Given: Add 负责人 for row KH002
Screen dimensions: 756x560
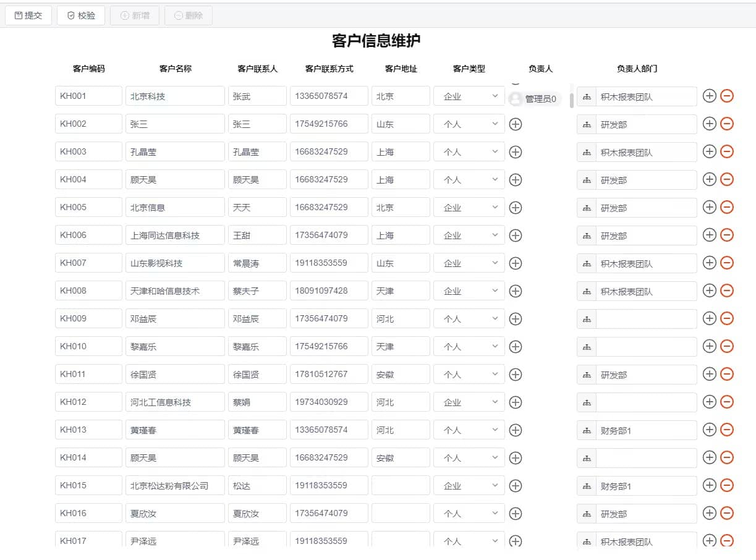Looking at the screenshot, I should coord(516,124).
